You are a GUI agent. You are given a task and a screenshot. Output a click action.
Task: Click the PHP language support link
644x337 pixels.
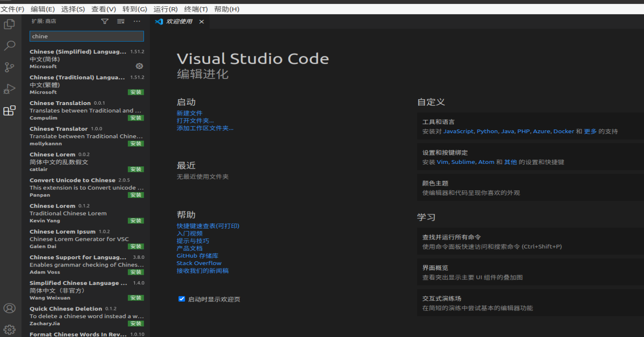(x=523, y=131)
